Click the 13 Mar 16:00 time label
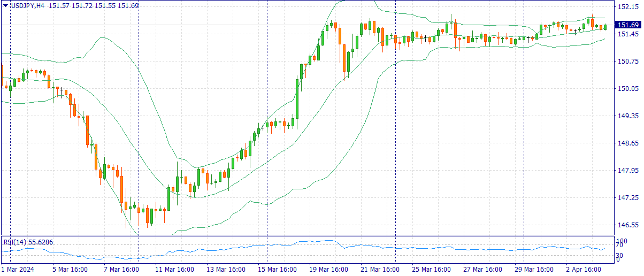The height and width of the screenshot is (276, 644). click(225, 270)
